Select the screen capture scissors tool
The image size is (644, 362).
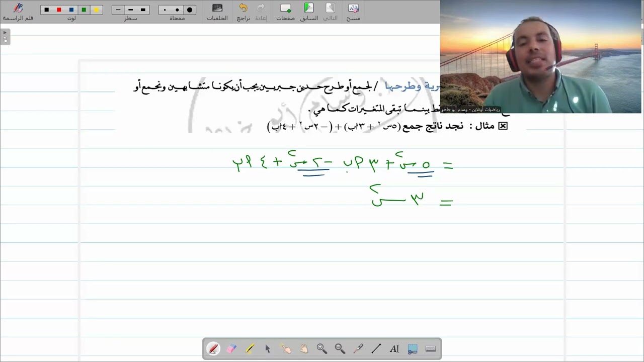(x=413, y=348)
